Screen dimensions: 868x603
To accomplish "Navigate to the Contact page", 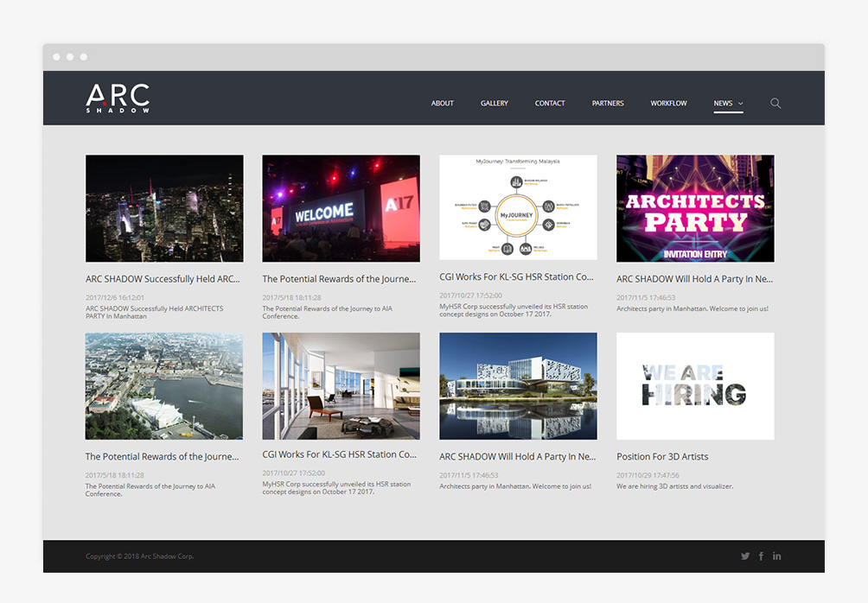I will point(549,104).
